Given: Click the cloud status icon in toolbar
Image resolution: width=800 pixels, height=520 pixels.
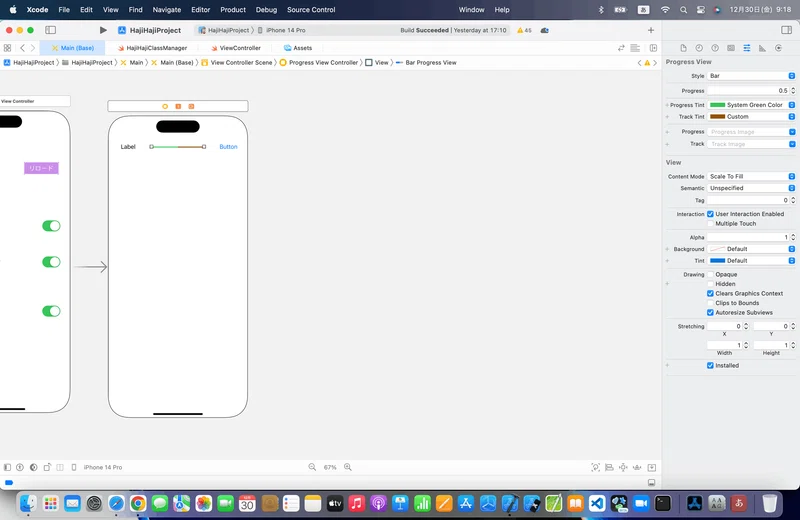Looking at the screenshot, I should pyautogui.click(x=545, y=30).
